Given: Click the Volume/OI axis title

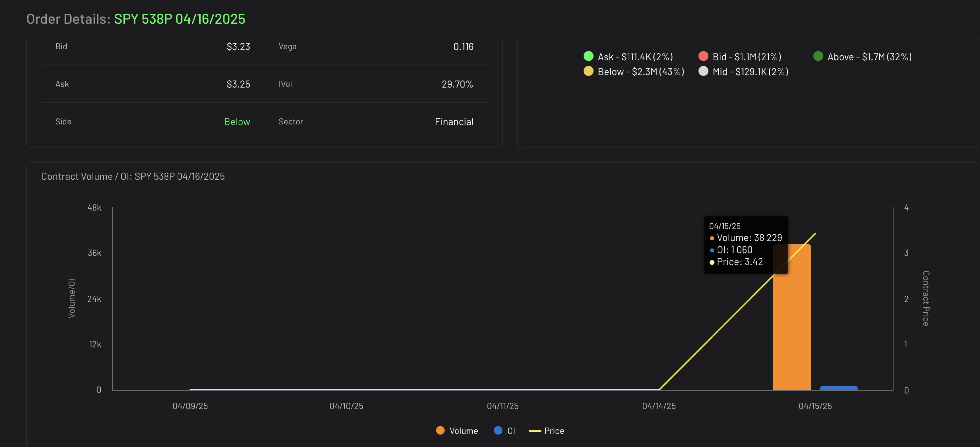Looking at the screenshot, I should pos(72,298).
